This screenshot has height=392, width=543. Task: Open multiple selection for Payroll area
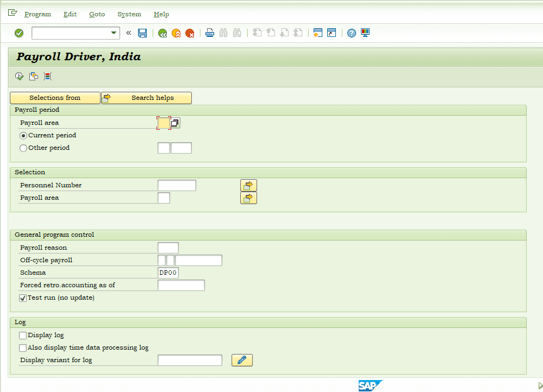click(248, 198)
